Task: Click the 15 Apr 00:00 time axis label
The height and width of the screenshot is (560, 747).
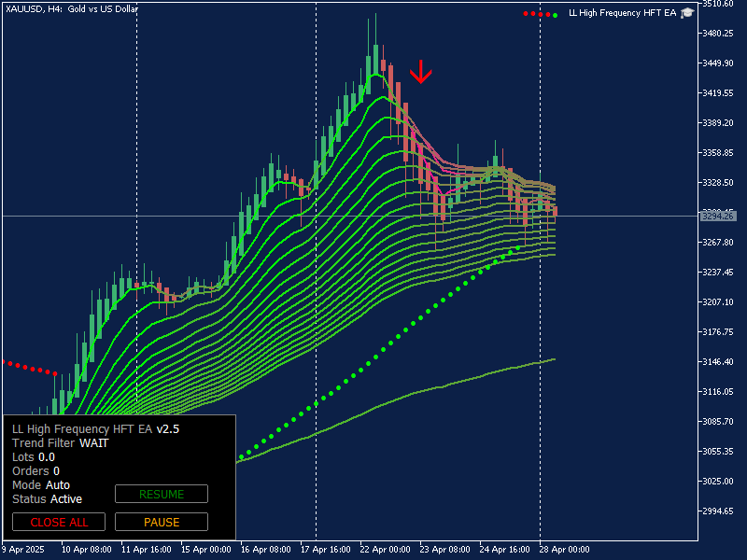Action: click(205, 550)
